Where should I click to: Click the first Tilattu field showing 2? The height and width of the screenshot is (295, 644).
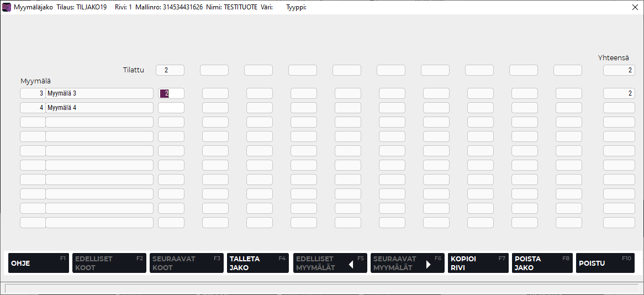coord(170,70)
